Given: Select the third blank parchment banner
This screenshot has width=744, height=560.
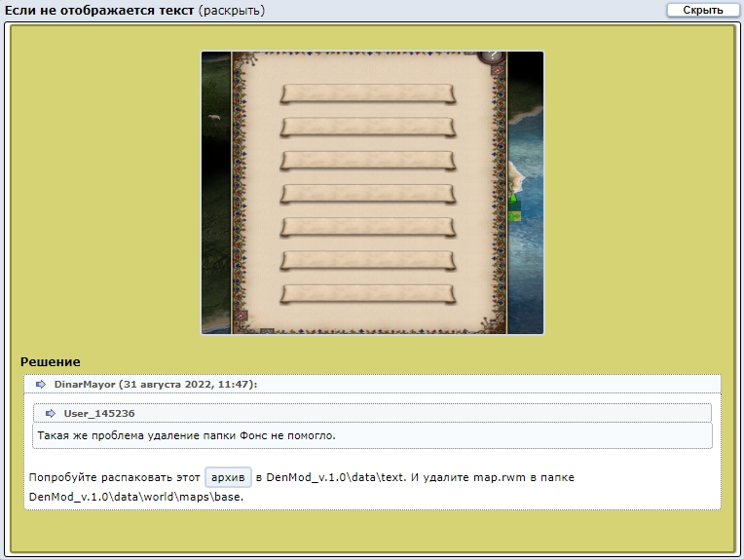Looking at the screenshot, I should (368, 161).
